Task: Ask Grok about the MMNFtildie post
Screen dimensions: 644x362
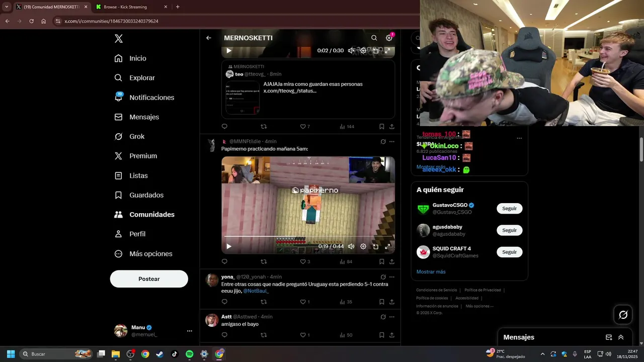Action: point(383,142)
